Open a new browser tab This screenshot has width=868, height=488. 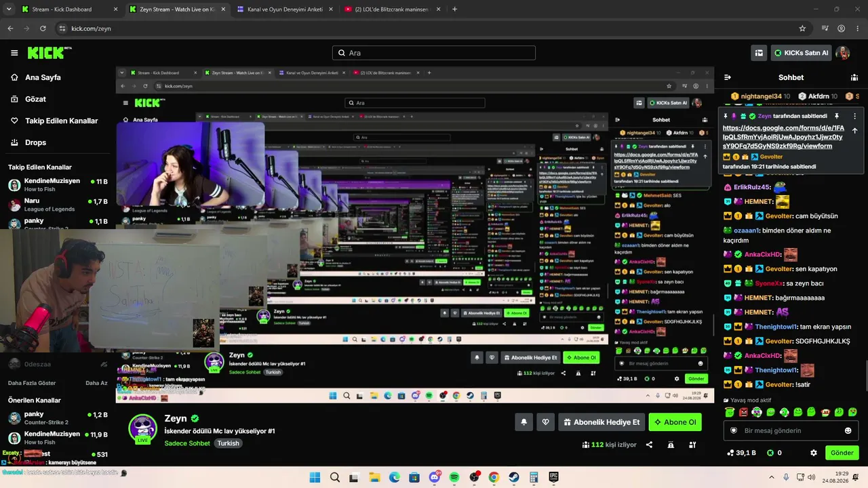coord(454,9)
